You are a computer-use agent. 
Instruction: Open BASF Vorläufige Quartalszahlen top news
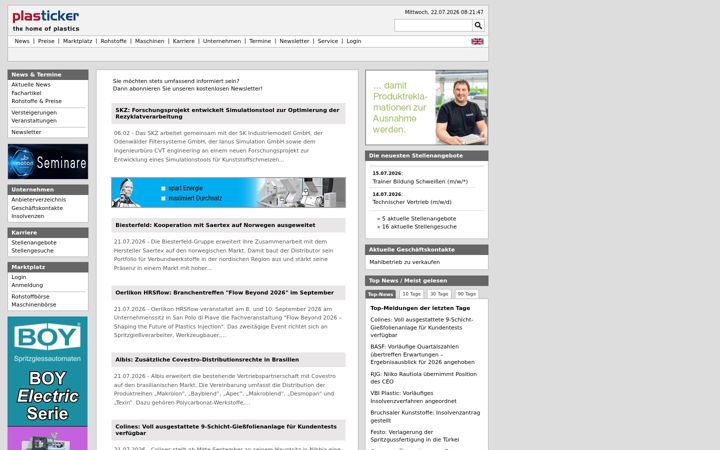pyautogui.click(x=422, y=354)
